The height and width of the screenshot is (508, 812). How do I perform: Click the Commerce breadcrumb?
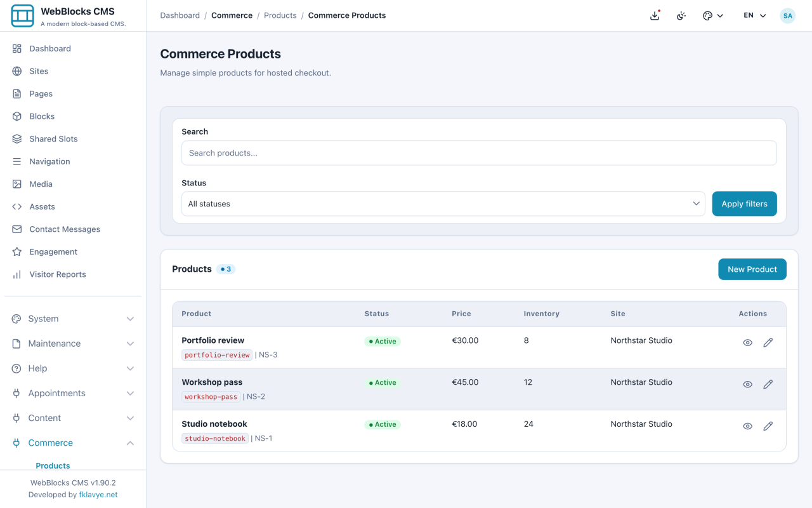232,15
